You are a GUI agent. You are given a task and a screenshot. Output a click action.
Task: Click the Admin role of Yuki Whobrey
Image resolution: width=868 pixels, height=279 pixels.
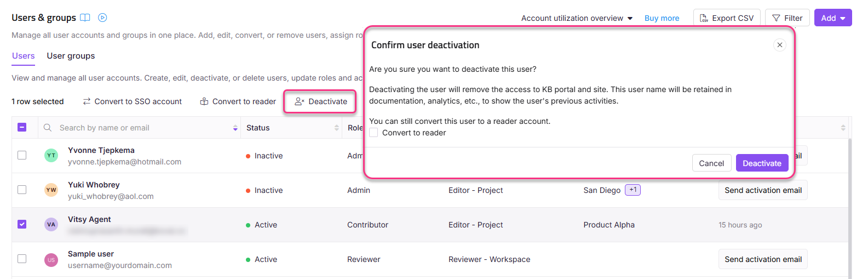tap(359, 190)
